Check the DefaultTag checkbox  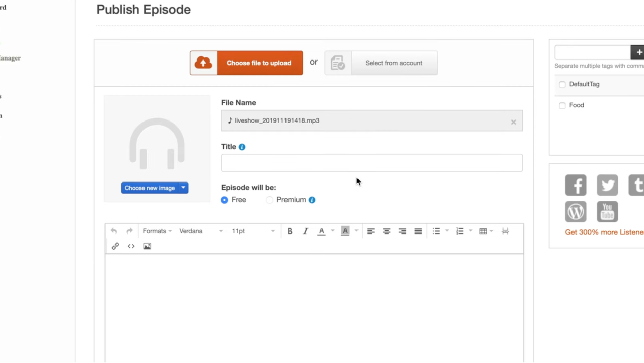pos(562,85)
